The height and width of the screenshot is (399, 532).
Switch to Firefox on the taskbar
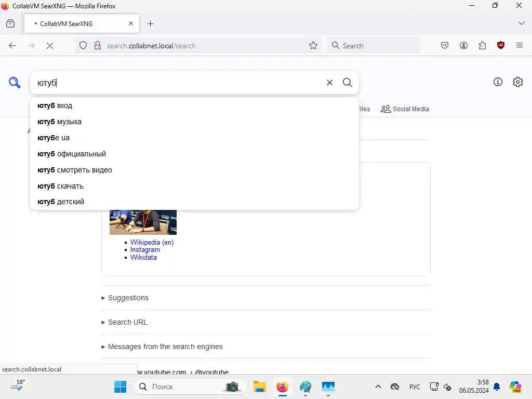click(x=282, y=387)
